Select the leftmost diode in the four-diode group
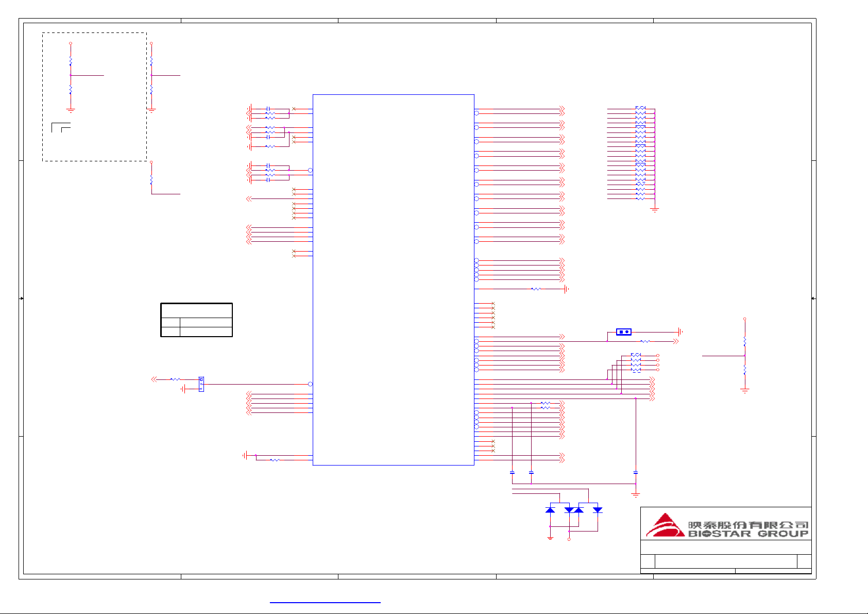The image size is (868, 614). 550,510
